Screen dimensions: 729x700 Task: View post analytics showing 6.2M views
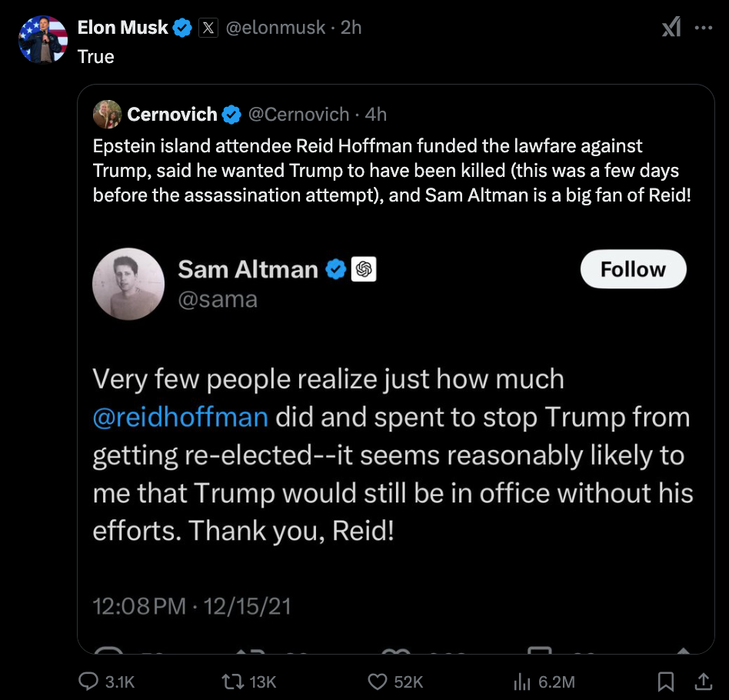click(521, 682)
